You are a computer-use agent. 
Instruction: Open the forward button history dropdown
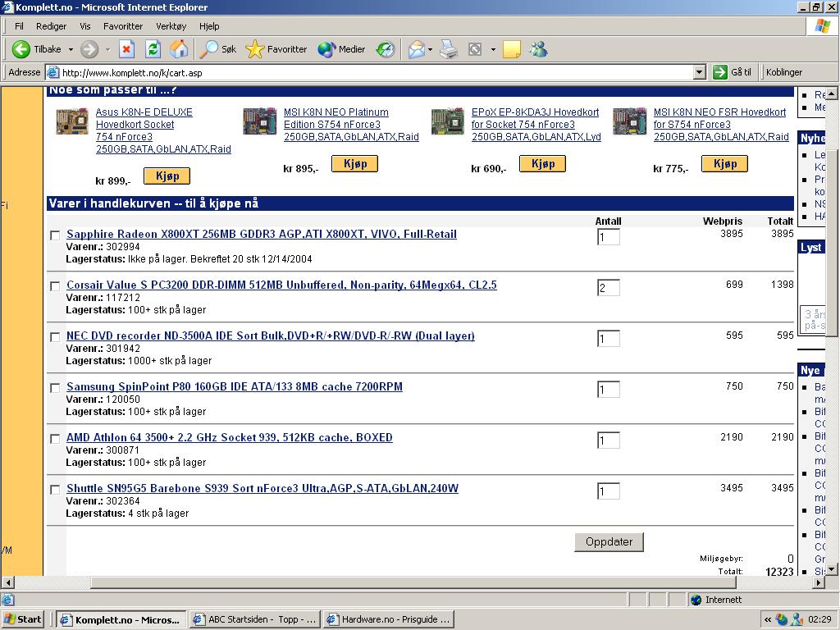click(107, 49)
